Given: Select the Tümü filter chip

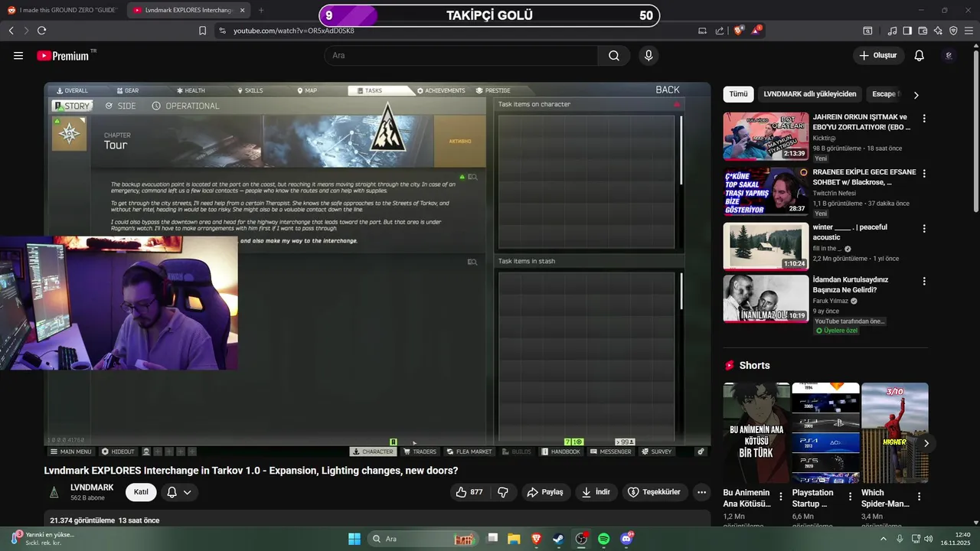Looking at the screenshot, I should point(738,94).
